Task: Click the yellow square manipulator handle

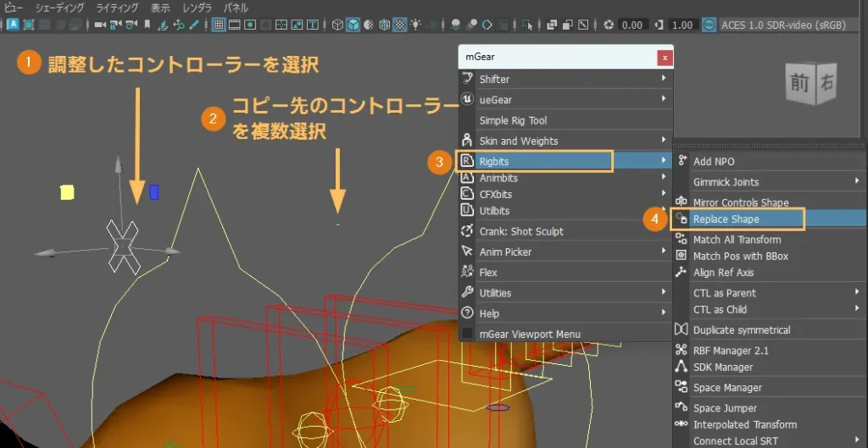Action: (67, 192)
